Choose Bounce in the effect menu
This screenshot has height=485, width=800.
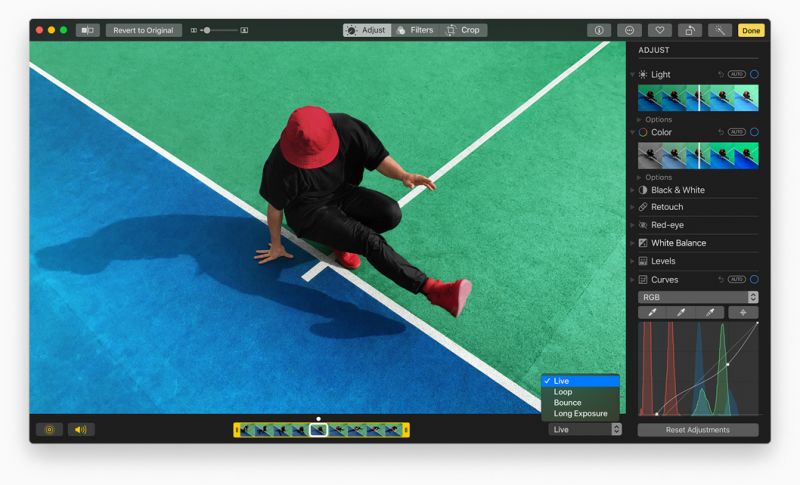click(581, 402)
